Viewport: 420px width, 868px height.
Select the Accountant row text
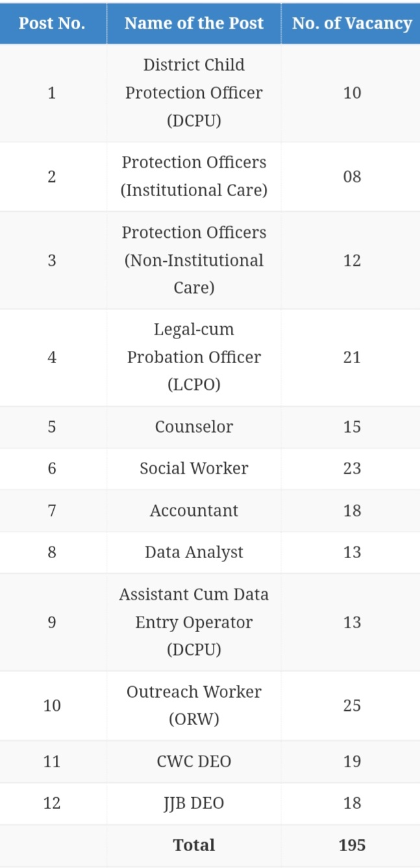point(193,511)
